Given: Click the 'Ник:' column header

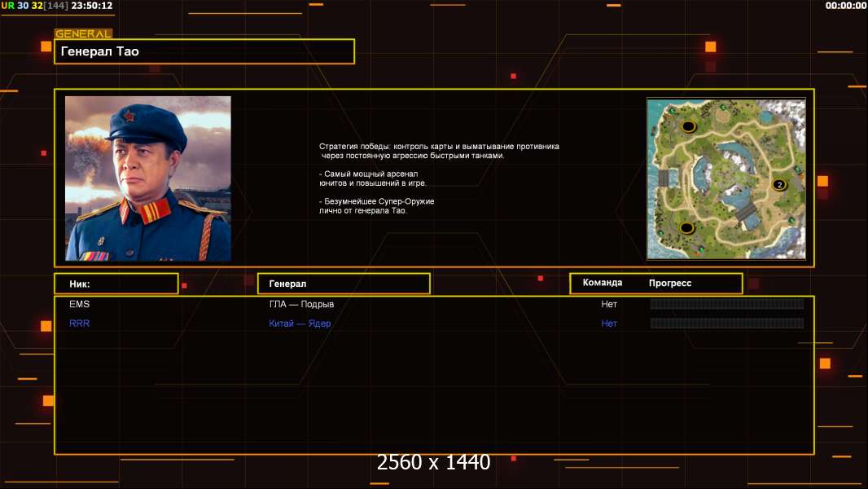Looking at the screenshot, I should click(x=116, y=284).
